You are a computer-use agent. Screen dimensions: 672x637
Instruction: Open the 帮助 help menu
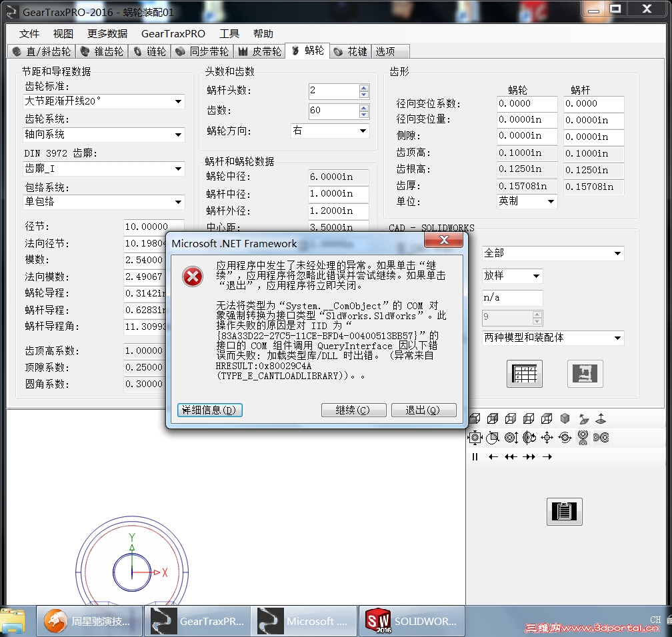[x=263, y=33]
